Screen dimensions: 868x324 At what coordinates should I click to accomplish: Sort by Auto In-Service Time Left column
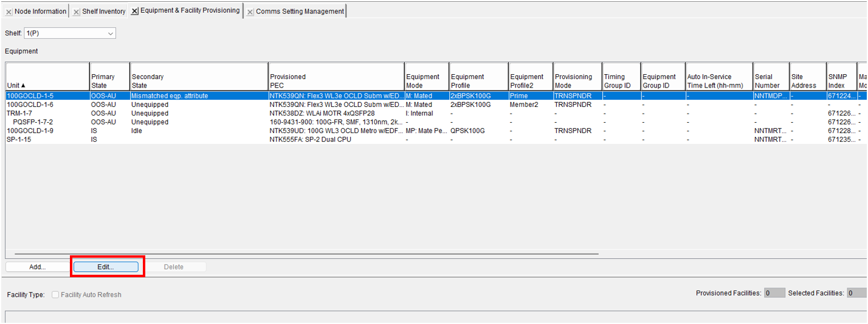pos(719,77)
